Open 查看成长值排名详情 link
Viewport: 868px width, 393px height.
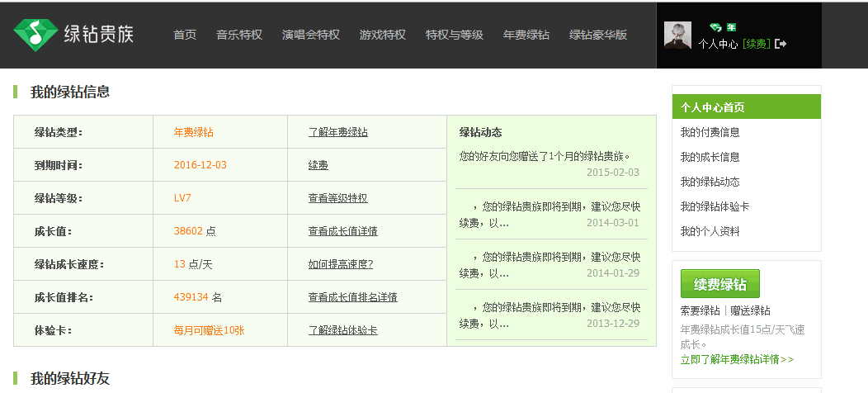(352, 297)
